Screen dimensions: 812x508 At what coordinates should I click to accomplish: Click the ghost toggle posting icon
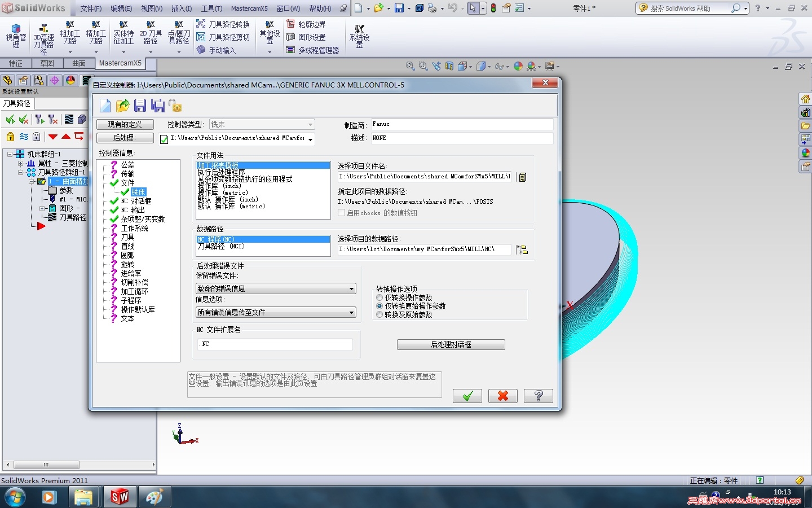[x=37, y=137]
